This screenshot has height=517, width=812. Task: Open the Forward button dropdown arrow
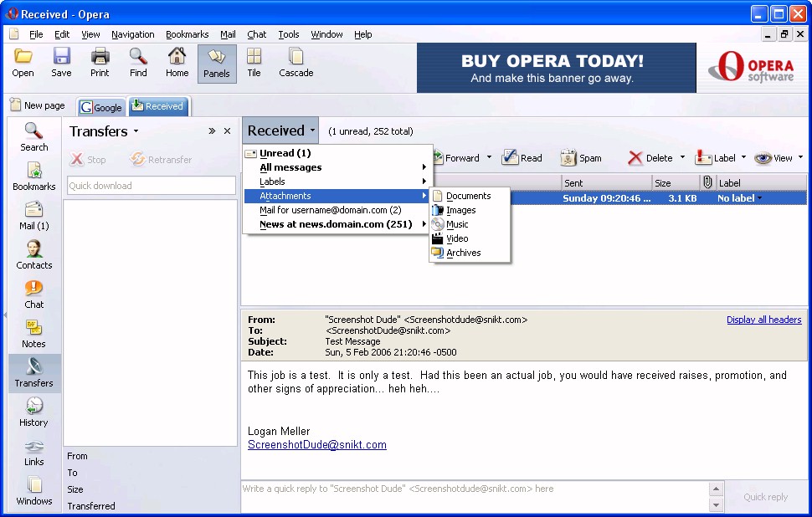[489, 156]
